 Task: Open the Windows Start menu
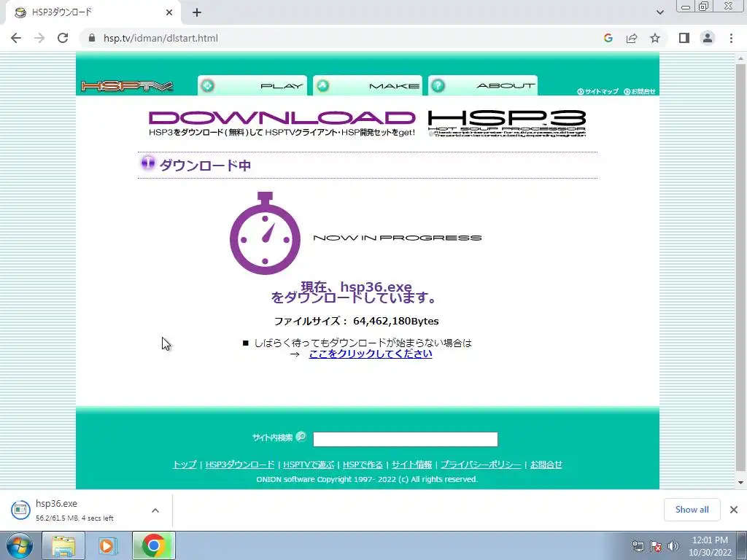[18, 545]
